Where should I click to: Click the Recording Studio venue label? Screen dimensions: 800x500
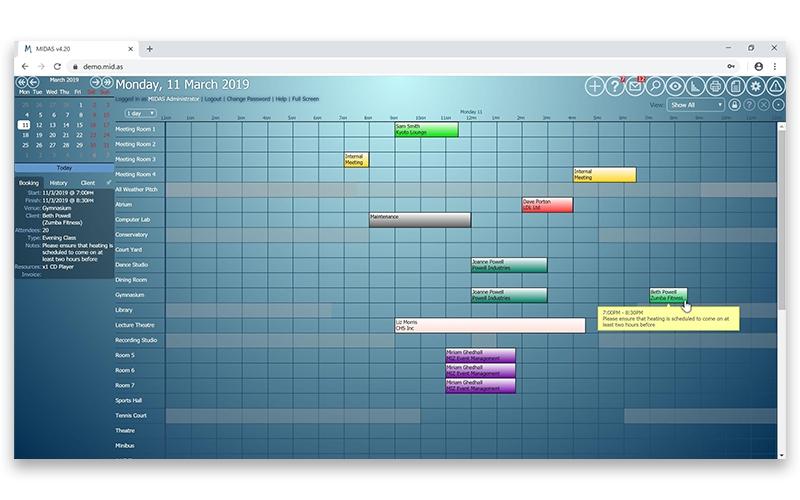coord(136,340)
